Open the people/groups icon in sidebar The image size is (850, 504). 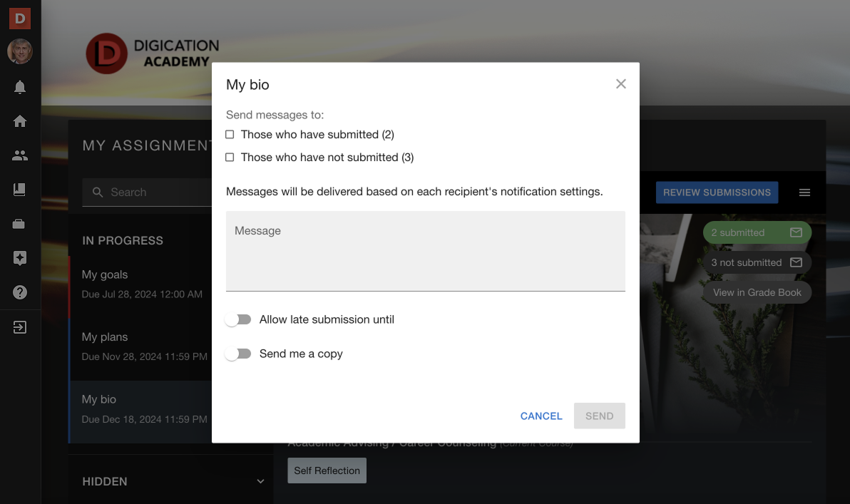coord(20,155)
